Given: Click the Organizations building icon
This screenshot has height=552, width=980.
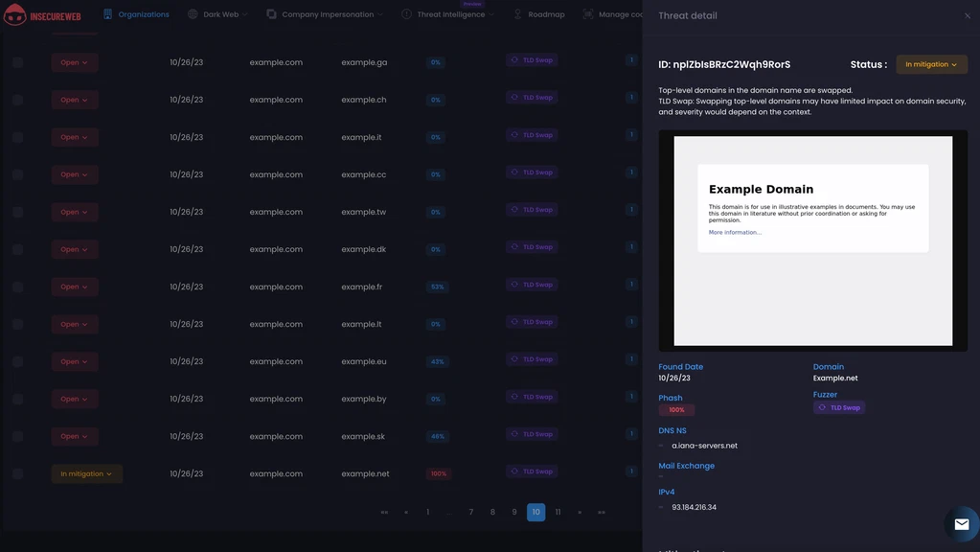Looking at the screenshot, I should tap(107, 14).
